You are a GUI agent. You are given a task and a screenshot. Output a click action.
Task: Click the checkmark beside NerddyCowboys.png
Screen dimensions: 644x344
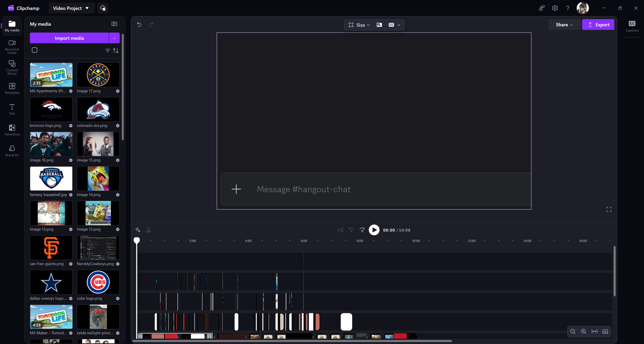tap(118, 264)
